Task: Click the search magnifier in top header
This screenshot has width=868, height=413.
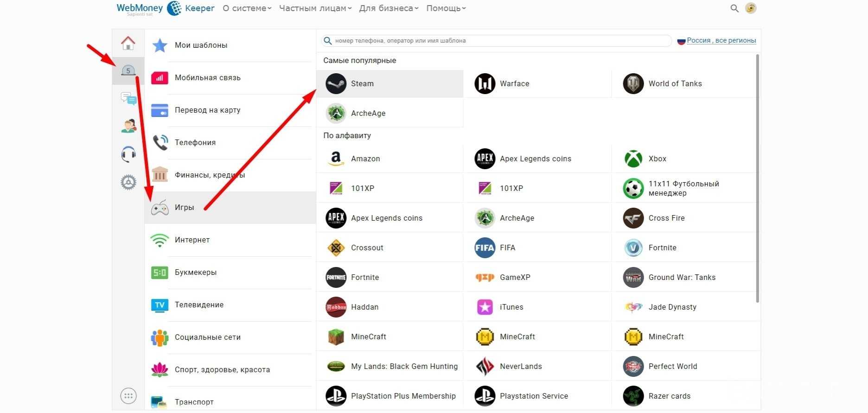Action: click(x=734, y=8)
